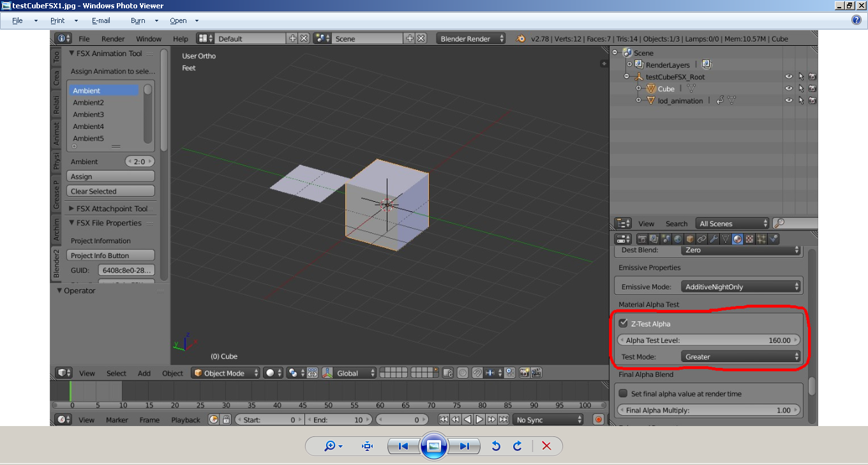The width and height of the screenshot is (868, 465).
Task: Delete the current Scene with X icon
Action: tap(421, 38)
